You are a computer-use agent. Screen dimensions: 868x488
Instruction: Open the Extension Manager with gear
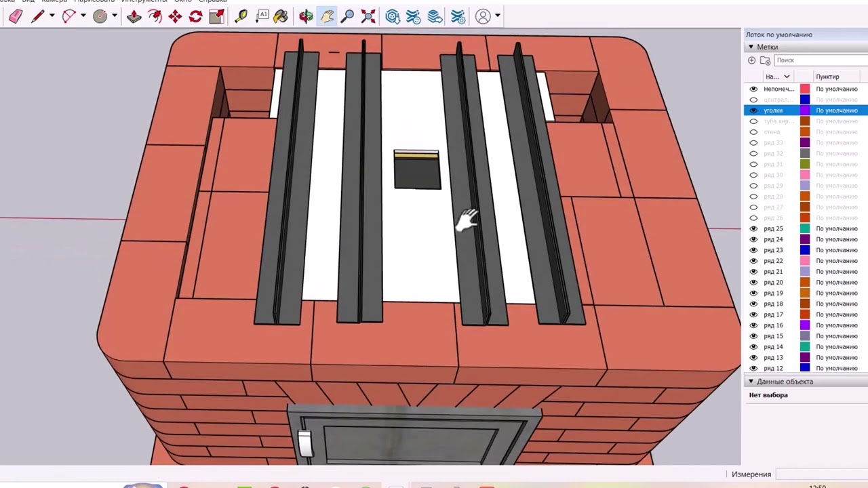tap(458, 16)
